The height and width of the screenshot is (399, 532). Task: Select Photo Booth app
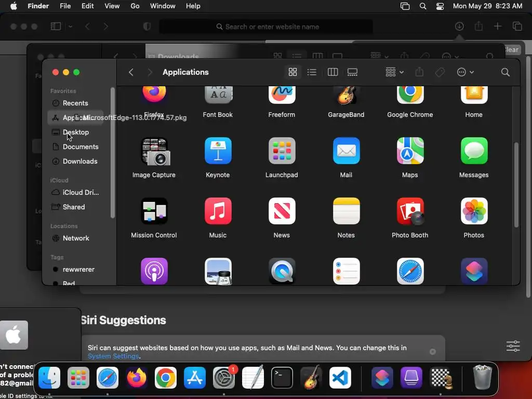click(x=410, y=211)
